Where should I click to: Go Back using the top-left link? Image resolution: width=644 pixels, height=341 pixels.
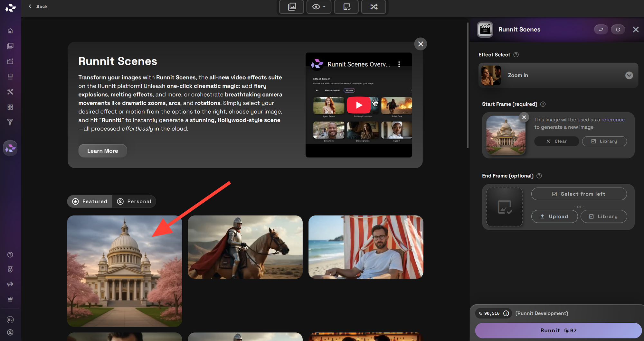click(38, 6)
